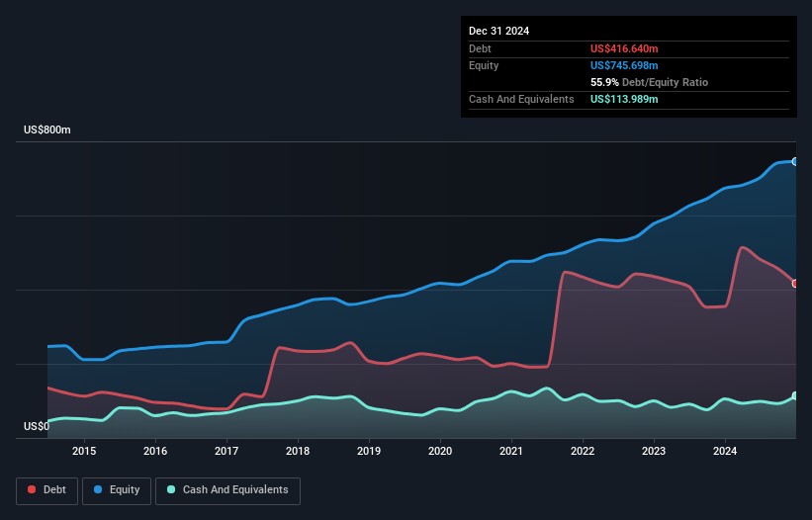Click the 2021 year label on the x-axis
This screenshot has width=812, height=520.
[511, 452]
